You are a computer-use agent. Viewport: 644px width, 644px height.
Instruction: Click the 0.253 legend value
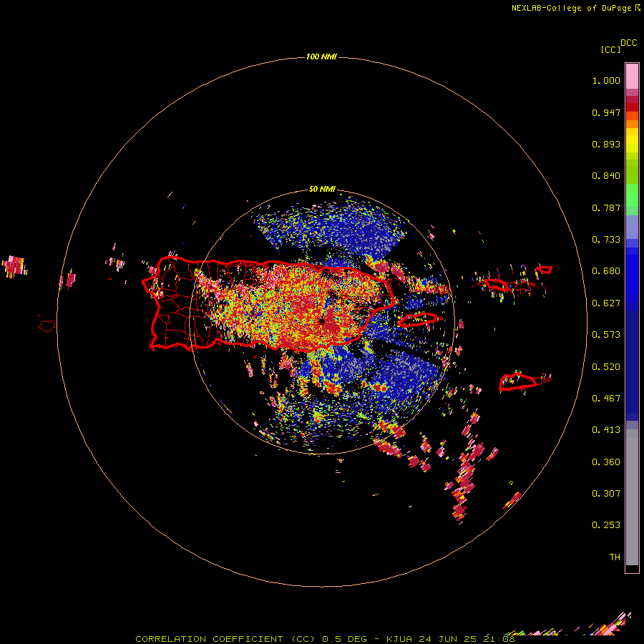tap(606, 525)
